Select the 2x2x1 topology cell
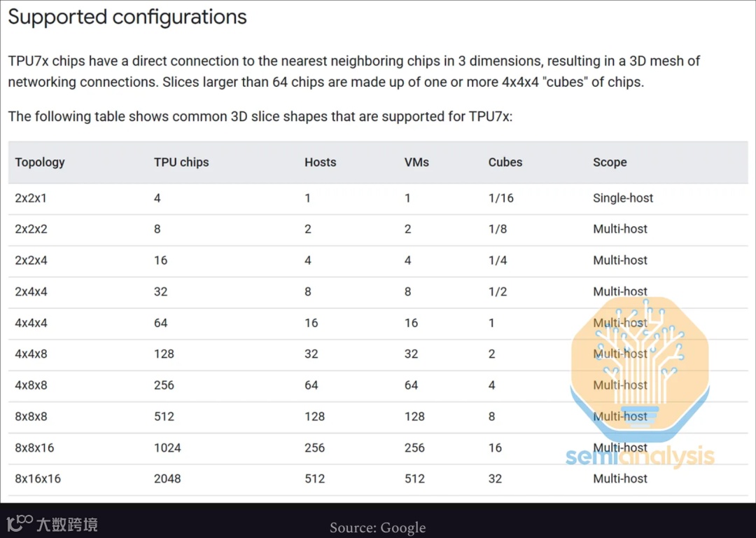 (30, 198)
